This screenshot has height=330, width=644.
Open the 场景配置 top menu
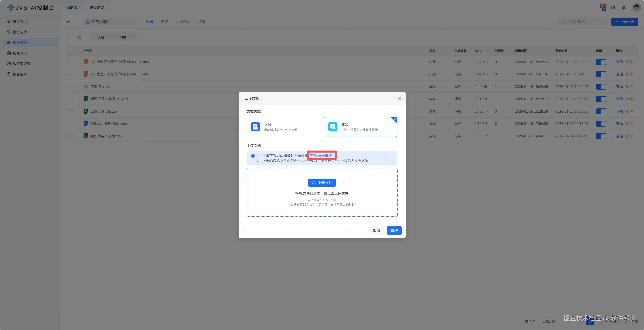coord(97,8)
